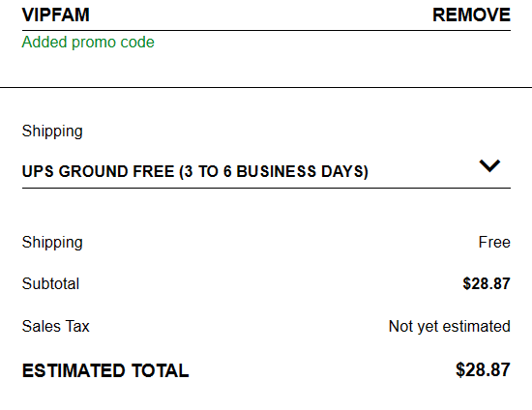Click the 'UPS GROUND' portion of shipping option
Viewport: 532px width, 410px height.
(x=74, y=171)
